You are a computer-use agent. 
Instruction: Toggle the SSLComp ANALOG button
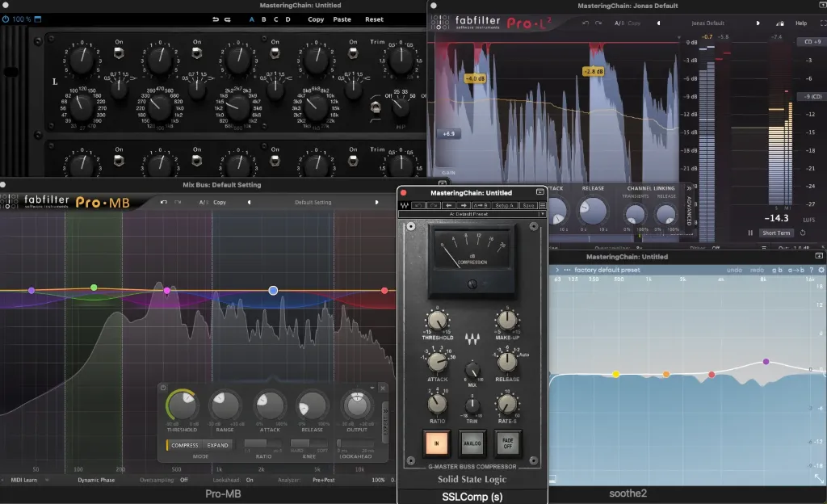point(472,443)
